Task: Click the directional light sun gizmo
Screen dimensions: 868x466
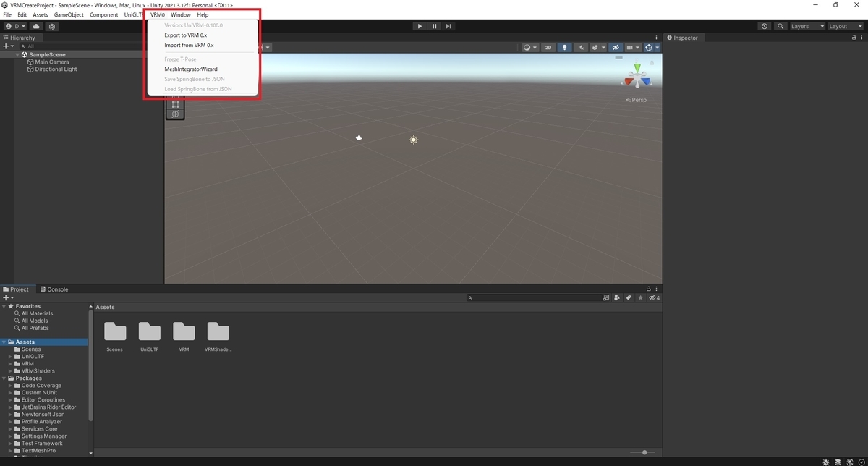Action: click(413, 140)
